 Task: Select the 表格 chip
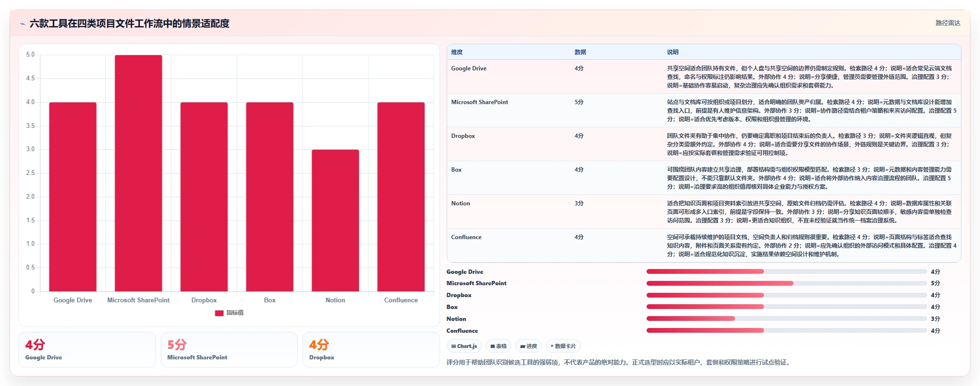pos(498,346)
